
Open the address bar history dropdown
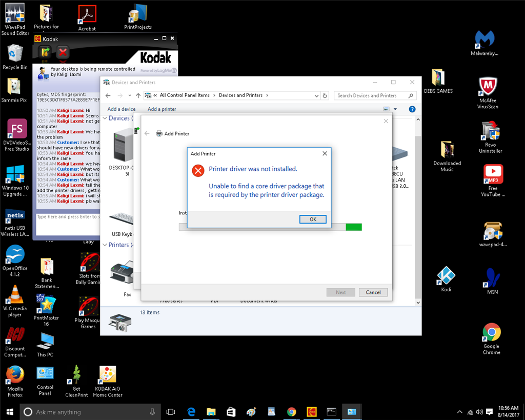click(316, 95)
